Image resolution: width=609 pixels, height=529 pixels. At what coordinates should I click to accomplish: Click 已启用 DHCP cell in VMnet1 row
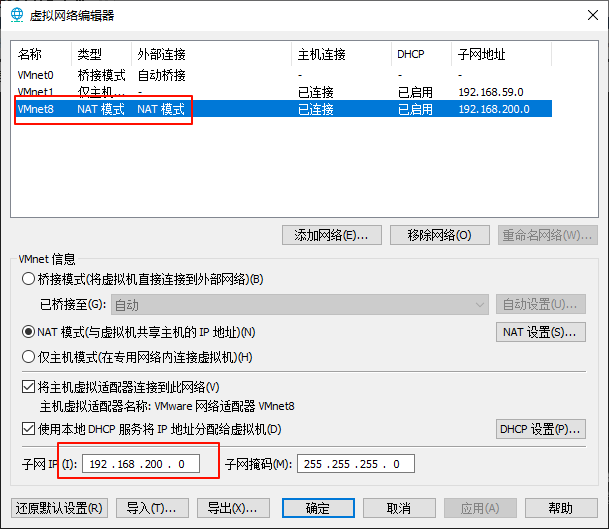click(415, 92)
